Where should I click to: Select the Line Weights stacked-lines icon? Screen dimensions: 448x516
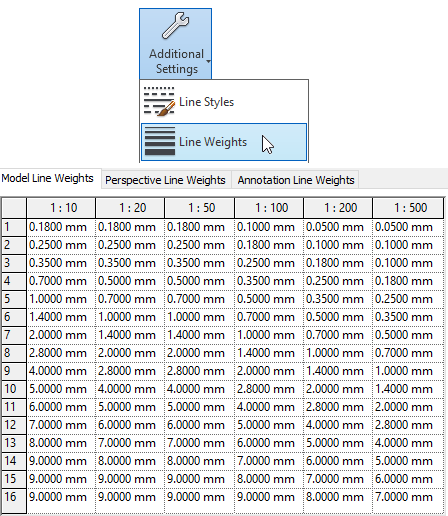160,141
